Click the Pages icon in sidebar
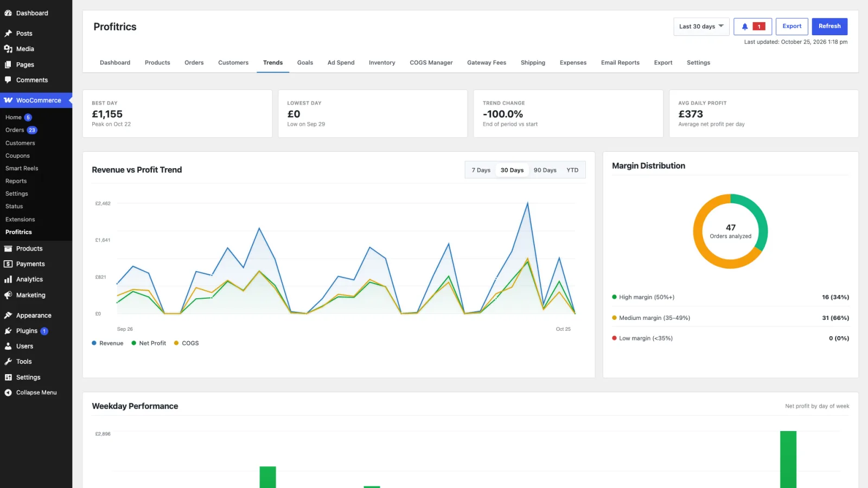Screen dimensions: 868x488 tap(8, 65)
